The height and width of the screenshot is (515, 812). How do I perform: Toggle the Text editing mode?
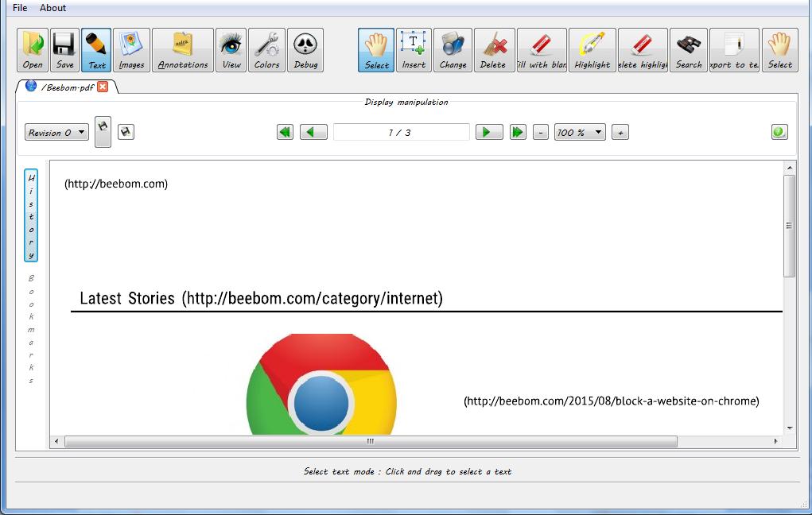click(95, 49)
